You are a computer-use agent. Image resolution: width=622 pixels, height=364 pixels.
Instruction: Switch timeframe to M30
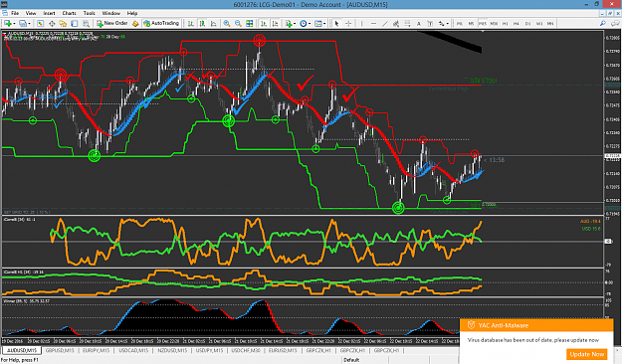pyautogui.click(x=494, y=24)
